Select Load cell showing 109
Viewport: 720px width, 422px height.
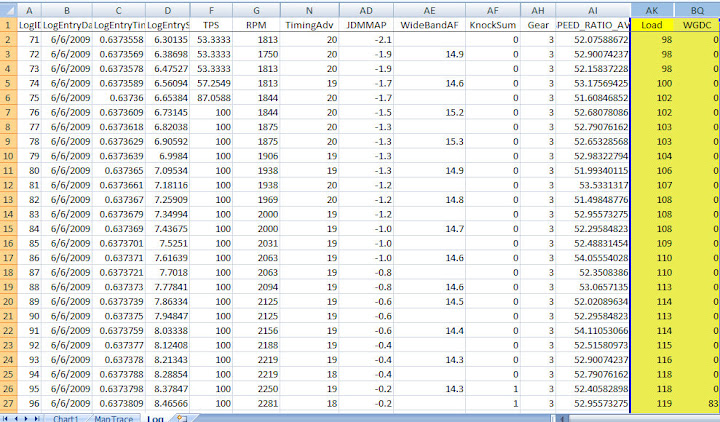click(652, 243)
